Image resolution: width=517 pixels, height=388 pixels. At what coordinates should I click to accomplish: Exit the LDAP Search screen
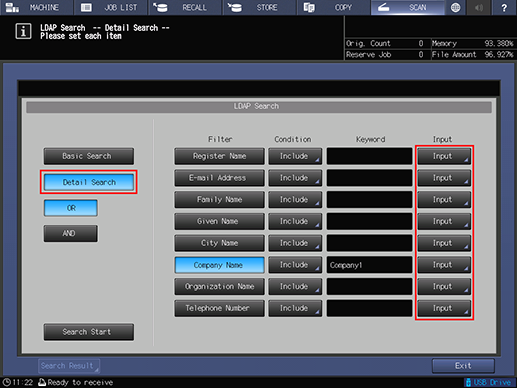coord(463,366)
